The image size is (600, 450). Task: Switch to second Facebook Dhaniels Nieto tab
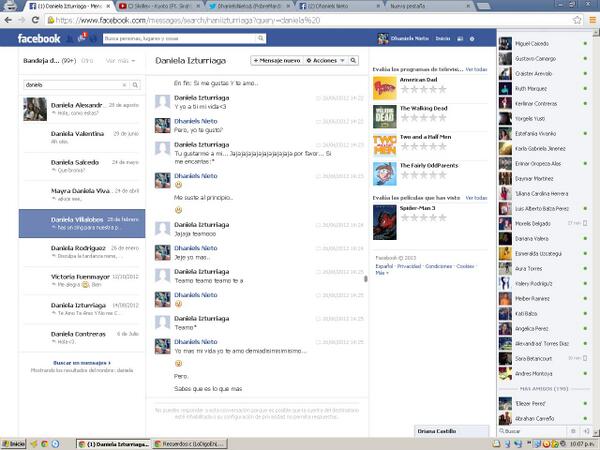[338, 6]
